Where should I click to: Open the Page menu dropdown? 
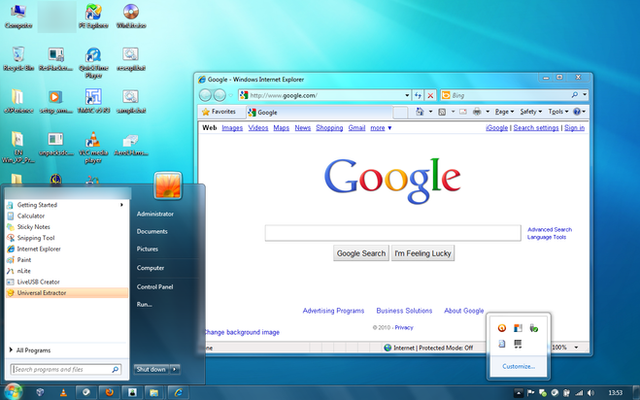coord(504,111)
